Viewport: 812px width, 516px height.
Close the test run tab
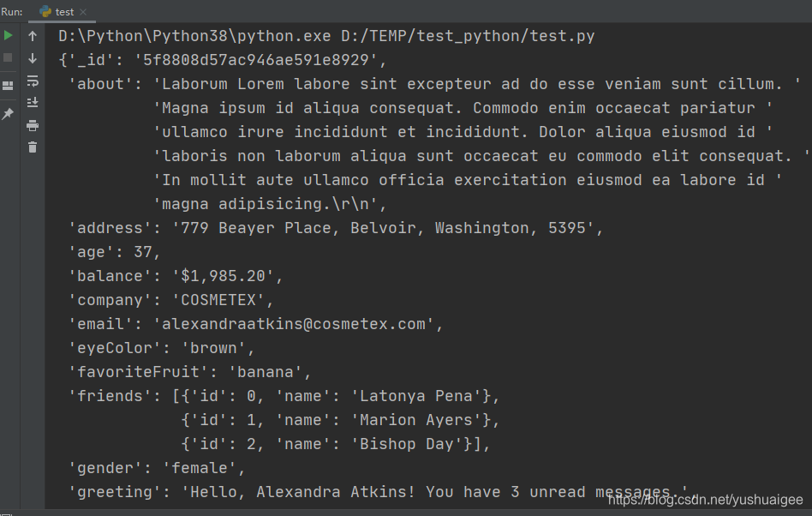(x=83, y=11)
